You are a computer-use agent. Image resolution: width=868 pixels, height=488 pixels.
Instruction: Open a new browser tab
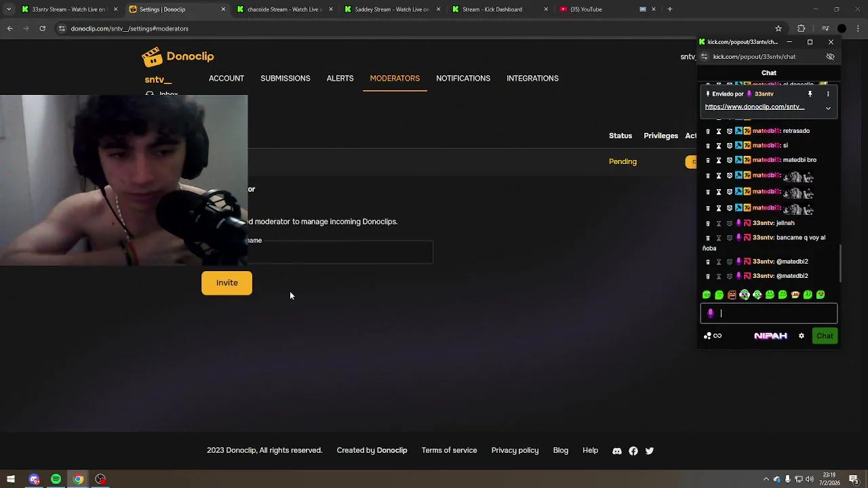click(x=669, y=9)
